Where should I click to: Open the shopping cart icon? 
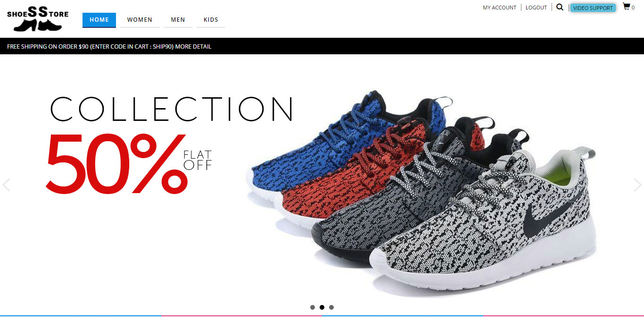(626, 7)
